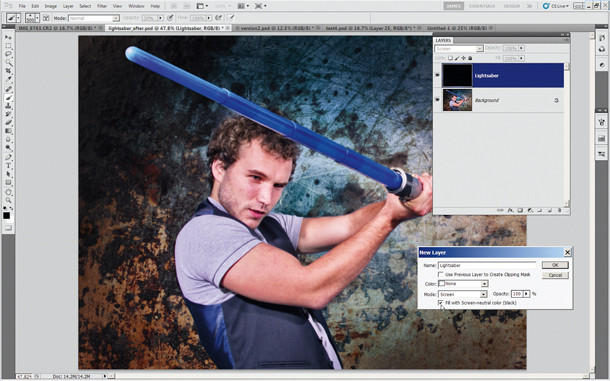Screen dimensions: 610x381
Task: Hide the Lightsaber layer via eye icon
Action: (437, 75)
